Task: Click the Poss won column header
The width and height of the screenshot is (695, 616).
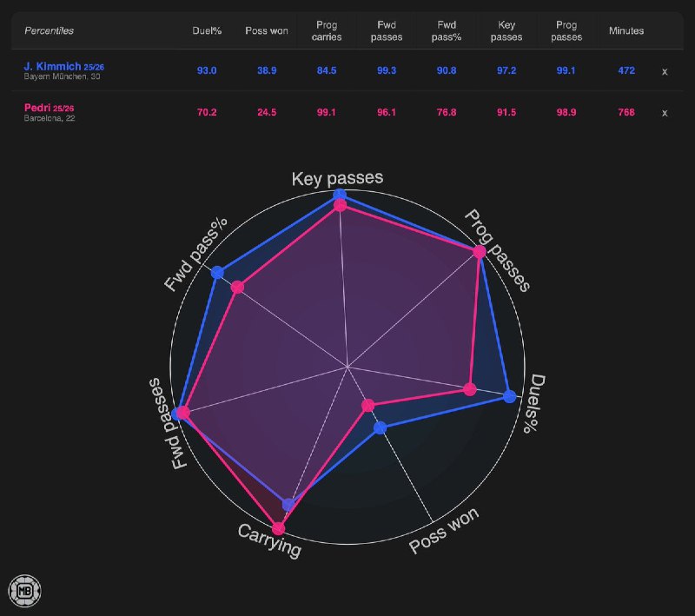Action: 266,30
